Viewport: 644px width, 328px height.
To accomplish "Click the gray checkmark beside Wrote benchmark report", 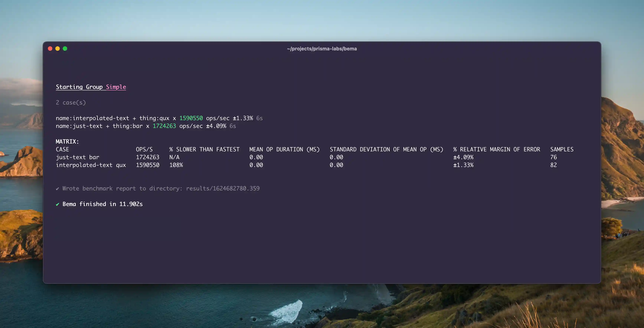I will click(58, 189).
